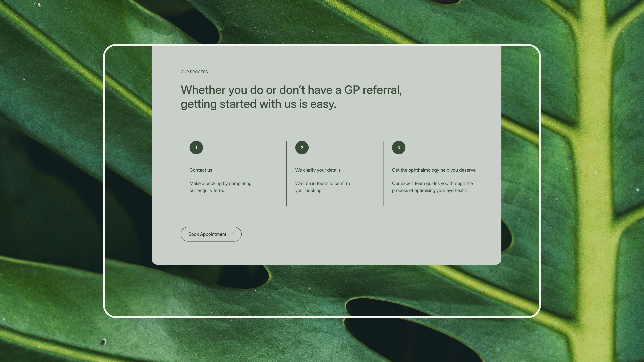Select the "We clarify your details" heading
Viewport: 644px width, 362px height.
(x=318, y=170)
